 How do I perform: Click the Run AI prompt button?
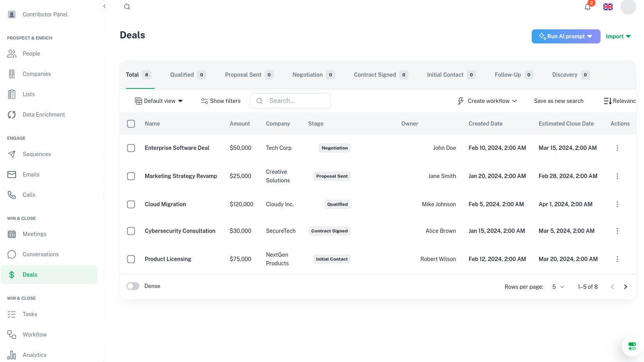tap(566, 36)
